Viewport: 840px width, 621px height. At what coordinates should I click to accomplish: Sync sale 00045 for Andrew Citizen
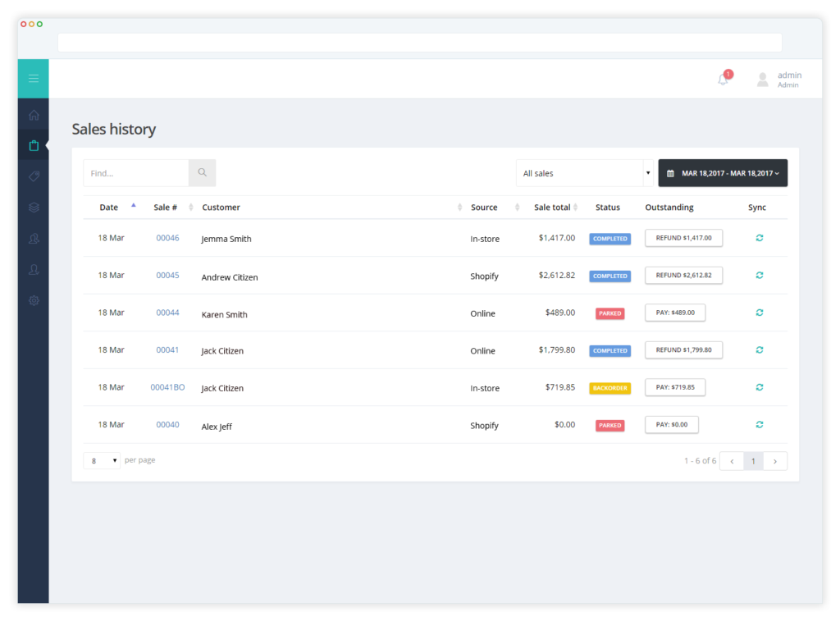(759, 276)
